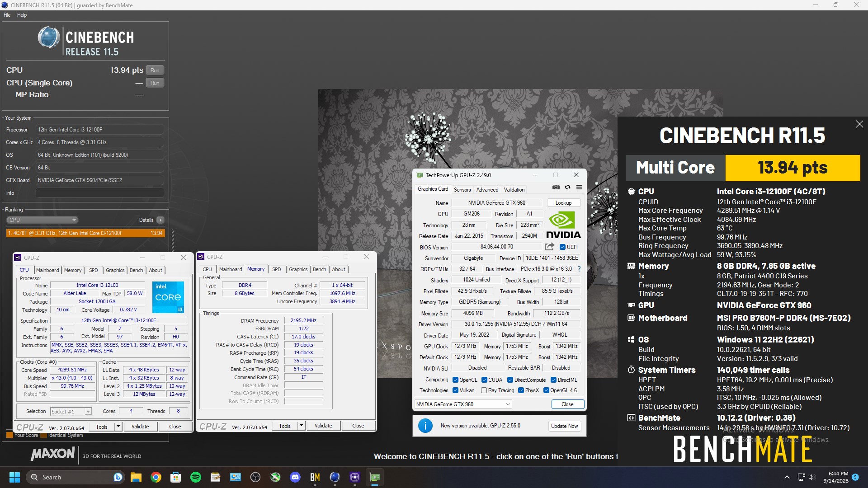
Task: Switch to the GPU-Z Validation tab
Action: (514, 190)
